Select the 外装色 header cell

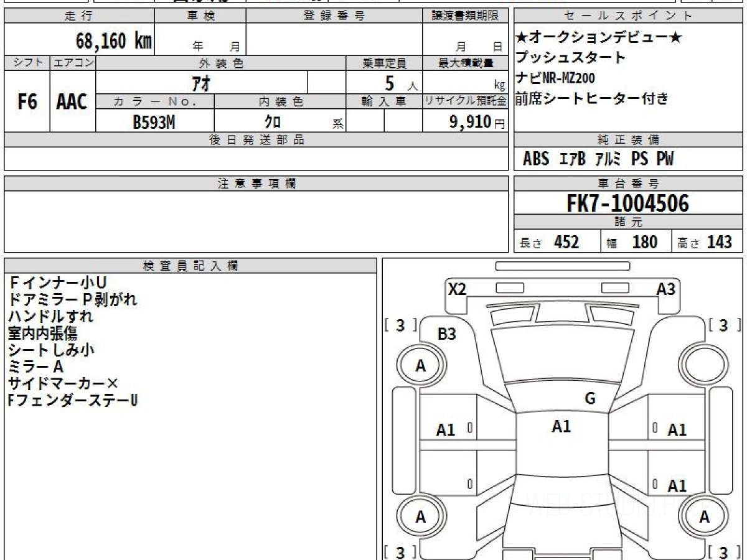click(221, 63)
